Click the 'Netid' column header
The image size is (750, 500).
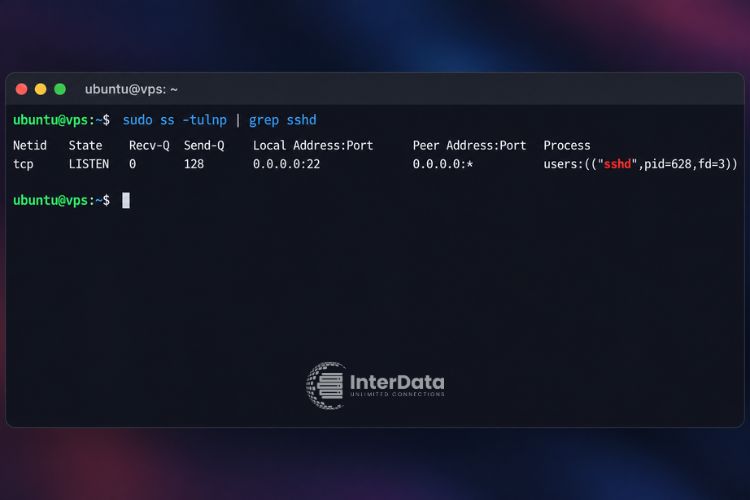(30, 145)
